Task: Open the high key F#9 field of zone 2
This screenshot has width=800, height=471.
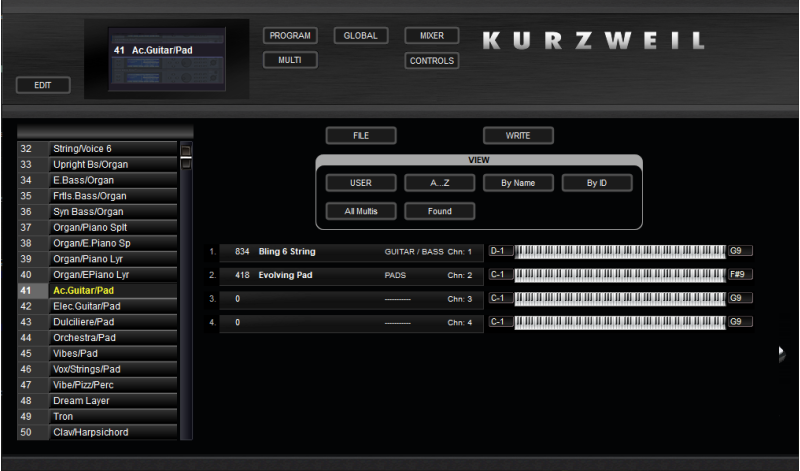Action: click(x=740, y=274)
